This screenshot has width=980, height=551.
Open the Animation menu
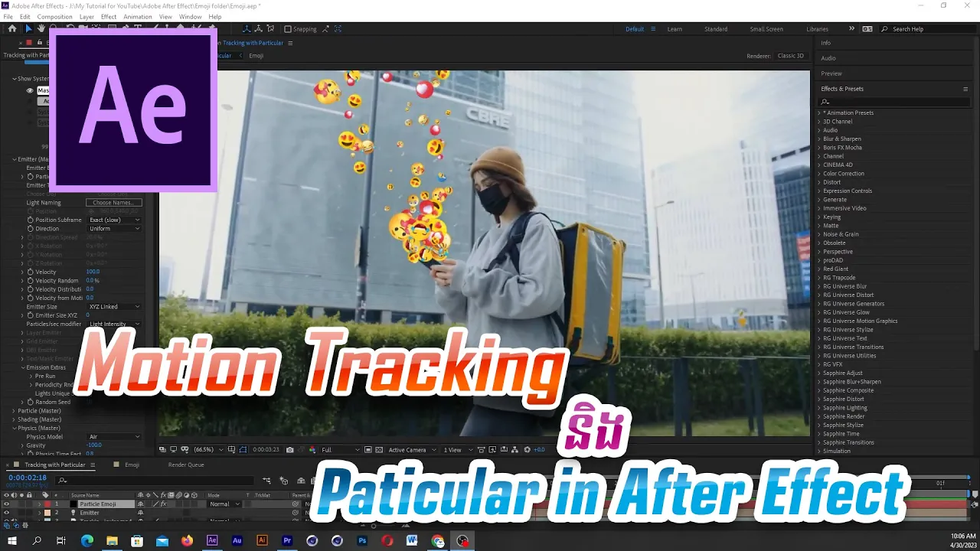[x=138, y=17]
